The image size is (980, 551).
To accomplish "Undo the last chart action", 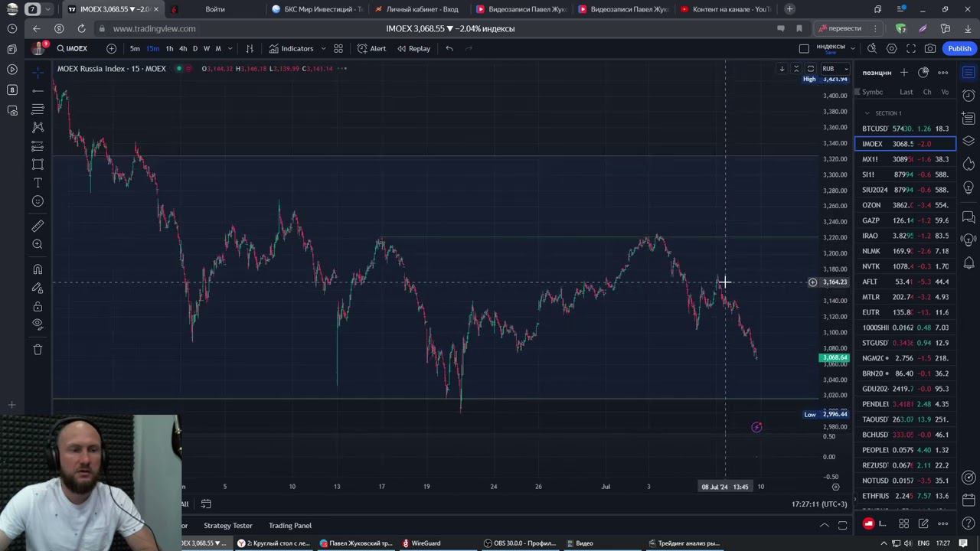I will click(449, 48).
